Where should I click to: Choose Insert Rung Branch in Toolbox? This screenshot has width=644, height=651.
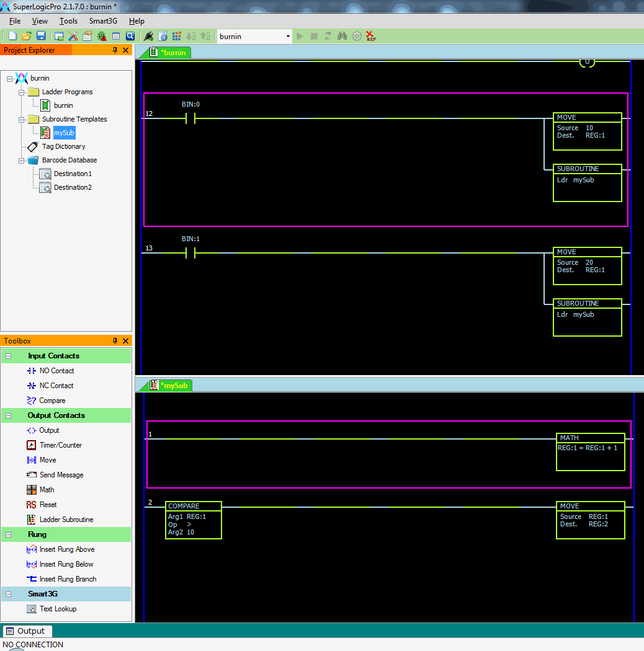[68, 579]
